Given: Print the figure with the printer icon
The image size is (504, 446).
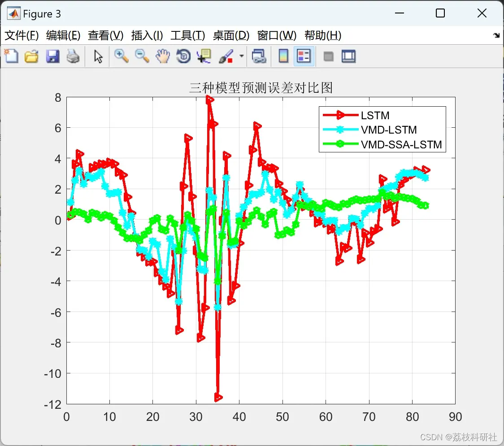Looking at the screenshot, I should [73, 56].
